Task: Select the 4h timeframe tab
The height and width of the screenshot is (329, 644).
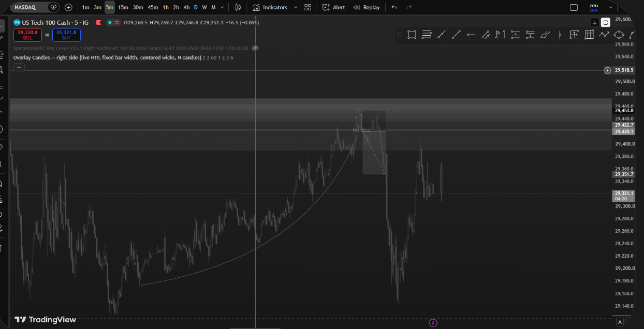Action: [x=186, y=7]
